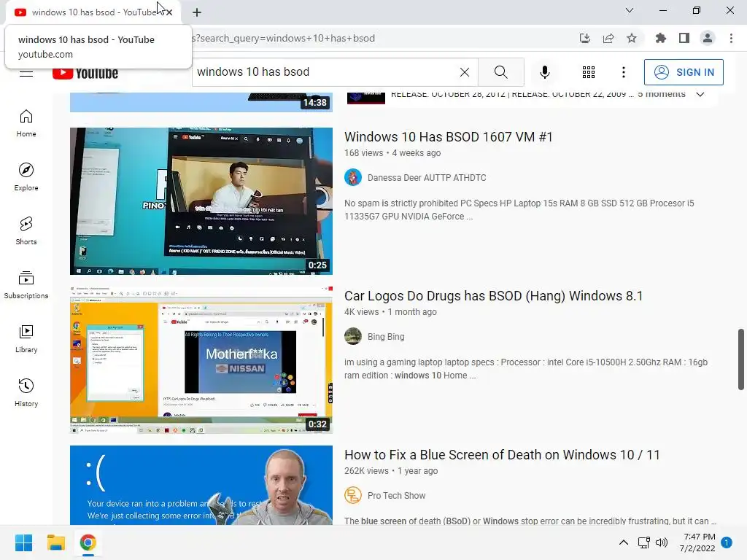The height and width of the screenshot is (560, 747).
Task: Open Car Logos Do Drugs has BSOD video title
Action: point(494,296)
